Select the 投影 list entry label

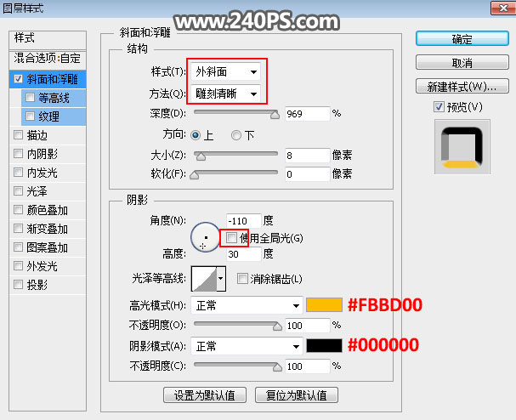37,285
